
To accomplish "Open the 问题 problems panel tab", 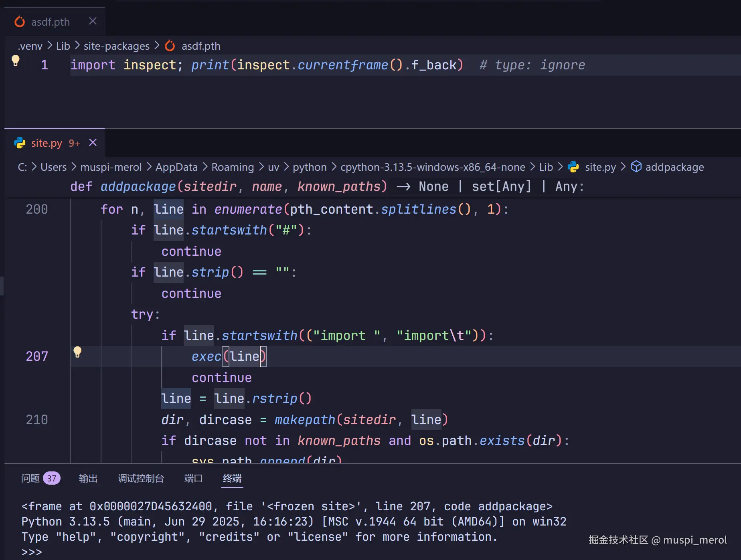I will [40, 478].
